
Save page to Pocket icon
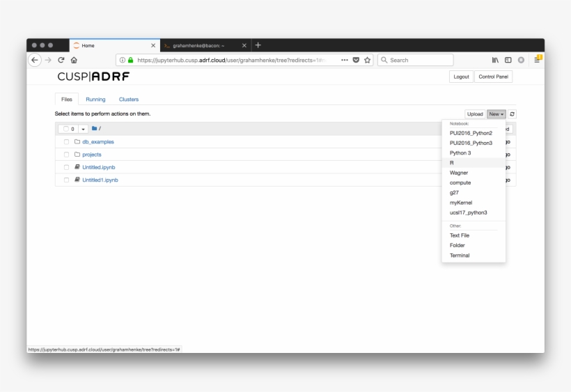(356, 60)
